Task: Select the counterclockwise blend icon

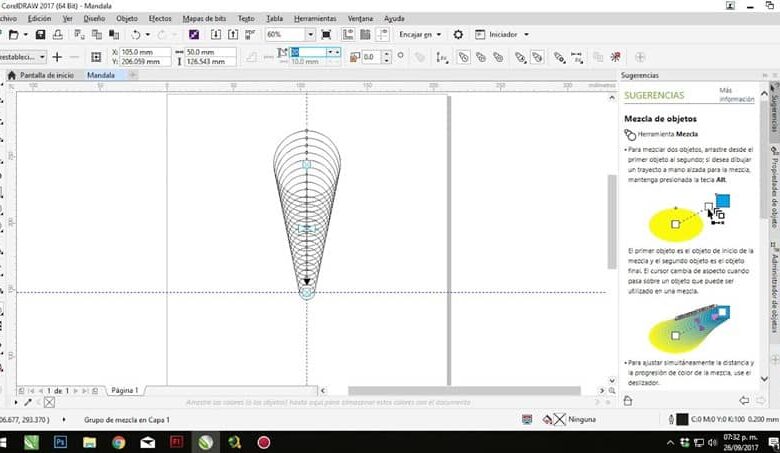Action: coord(498,57)
